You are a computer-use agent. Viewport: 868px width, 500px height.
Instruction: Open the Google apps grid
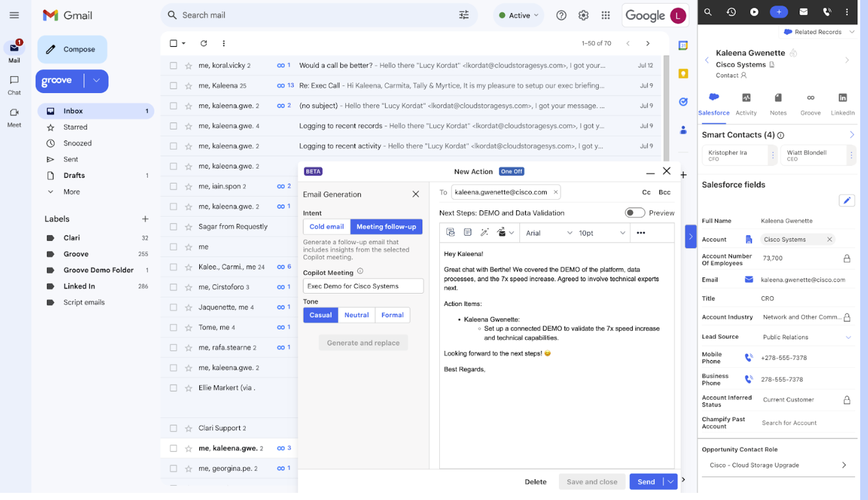point(605,16)
